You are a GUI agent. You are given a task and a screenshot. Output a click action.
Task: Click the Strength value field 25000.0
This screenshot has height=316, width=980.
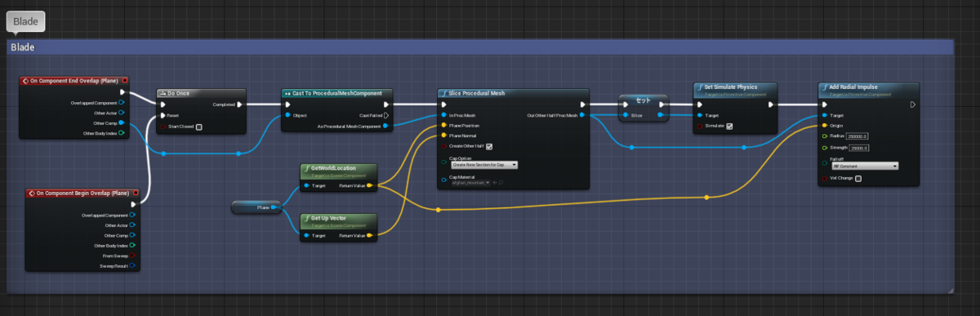click(x=860, y=148)
